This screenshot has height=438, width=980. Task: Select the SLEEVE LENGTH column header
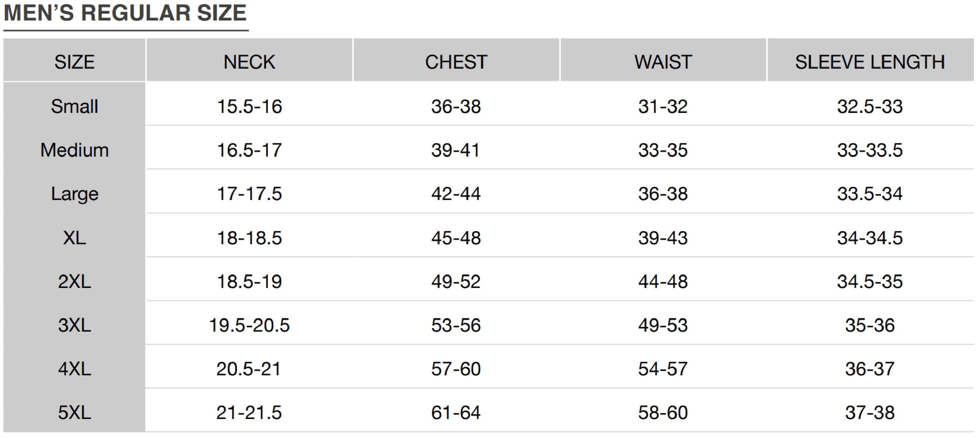pos(870,62)
